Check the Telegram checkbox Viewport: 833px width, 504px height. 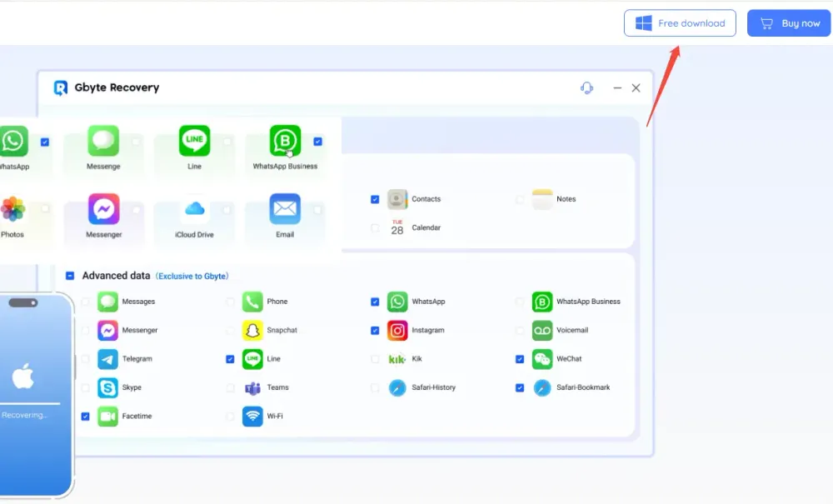[x=85, y=359]
